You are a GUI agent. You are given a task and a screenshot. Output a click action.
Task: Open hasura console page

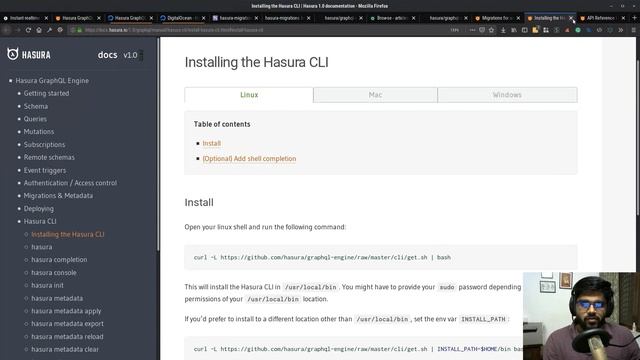coord(54,273)
